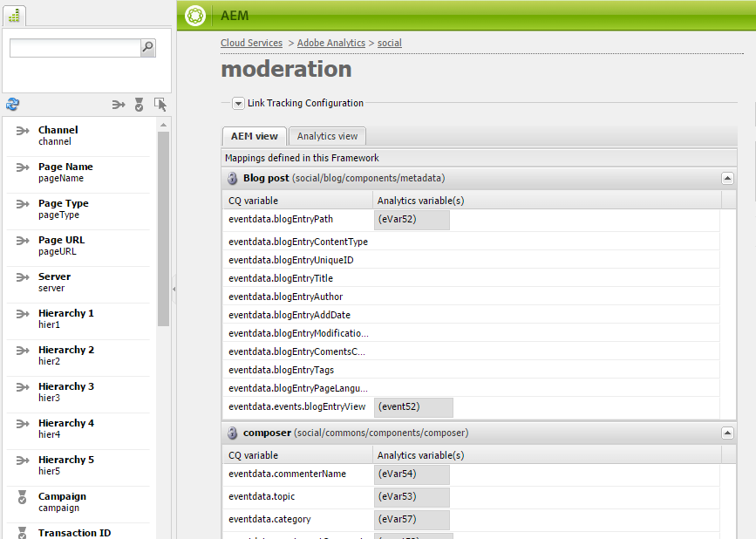Open the Cloud Services breadcrumb link
Viewport: 756px width, 539px height.
252,43
